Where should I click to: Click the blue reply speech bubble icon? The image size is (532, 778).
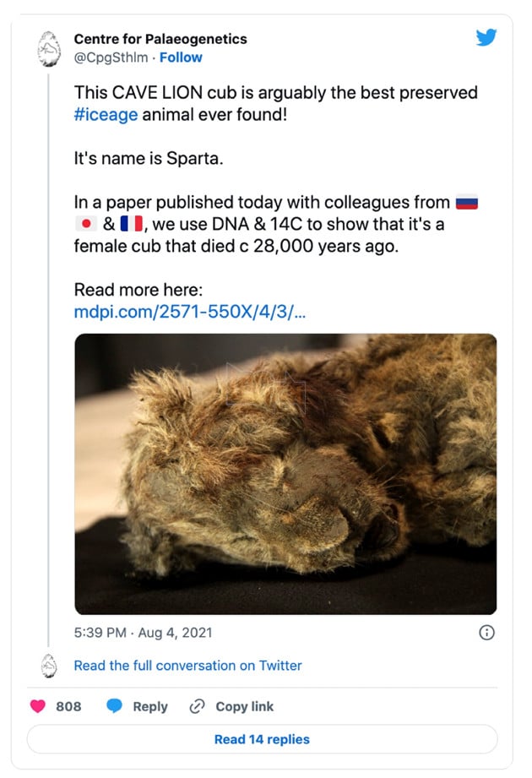pos(116,706)
